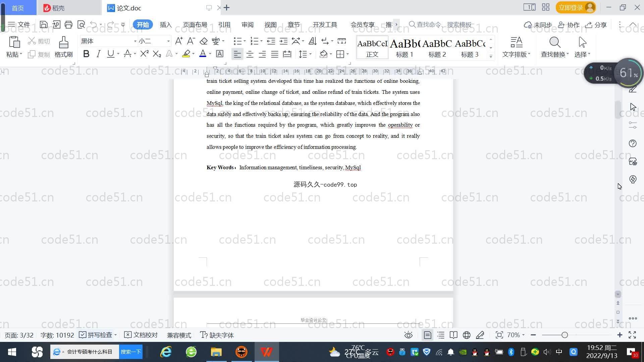Viewport: 644px width, 362px height.
Task: Expand the bullet list dropdown arrow
Action: [245, 41]
